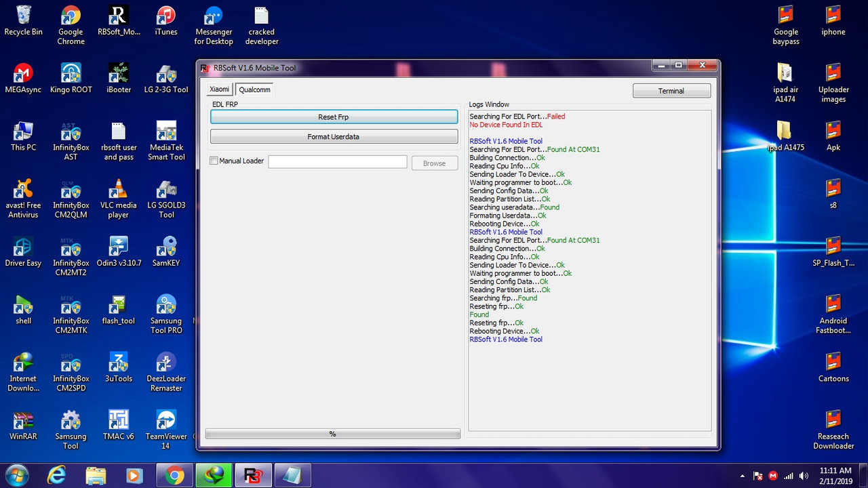The height and width of the screenshot is (488, 868).
Task: Select the Qualcomm tab
Action: [254, 89]
